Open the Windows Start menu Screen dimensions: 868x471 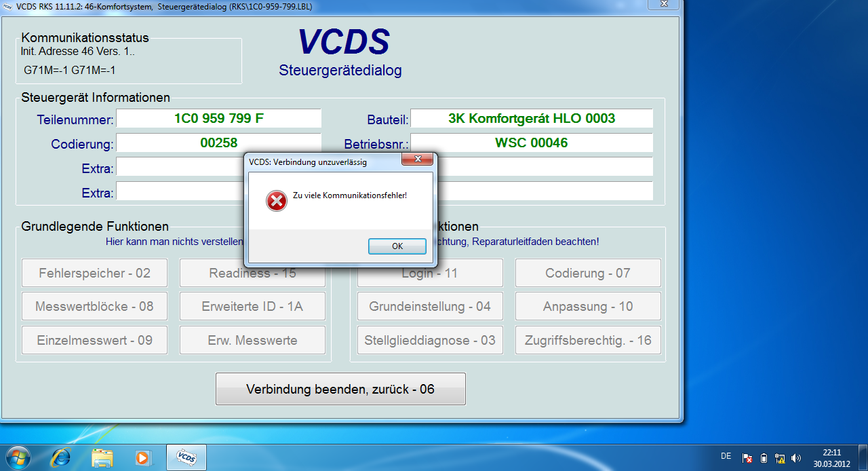click(x=17, y=457)
